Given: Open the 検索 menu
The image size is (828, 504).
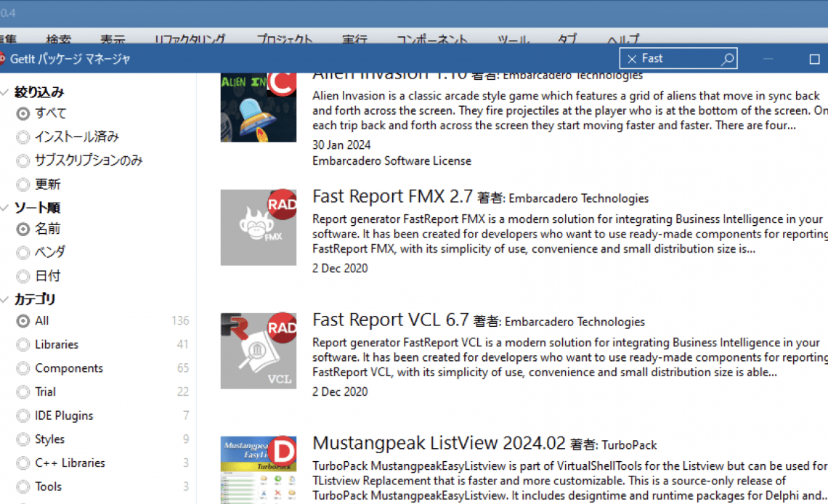Looking at the screenshot, I should [x=59, y=38].
